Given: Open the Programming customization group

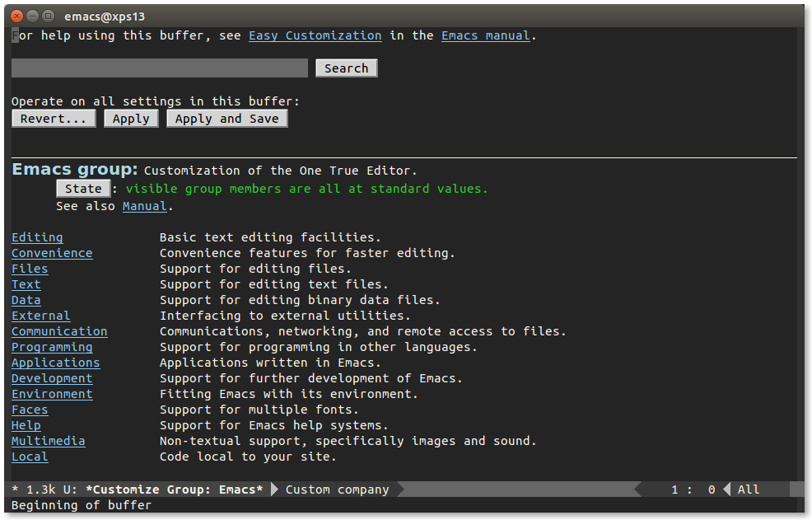Looking at the screenshot, I should pyautogui.click(x=53, y=347).
